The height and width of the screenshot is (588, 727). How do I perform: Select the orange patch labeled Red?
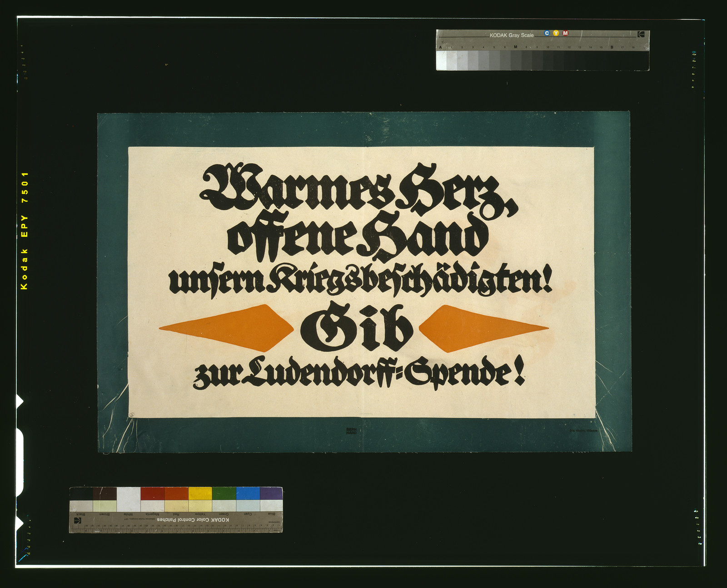[x=176, y=494]
